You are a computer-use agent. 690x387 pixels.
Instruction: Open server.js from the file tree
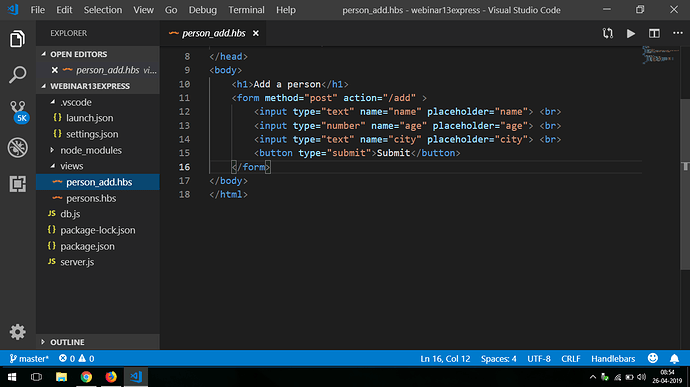tap(77, 262)
